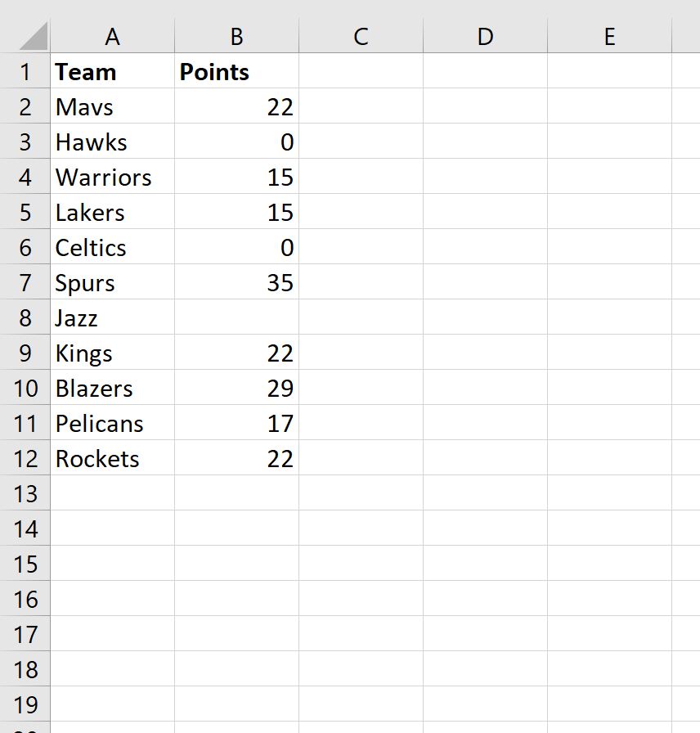This screenshot has height=733, width=700.
Task: Select the Pelicans cell
Action: click(x=112, y=423)
